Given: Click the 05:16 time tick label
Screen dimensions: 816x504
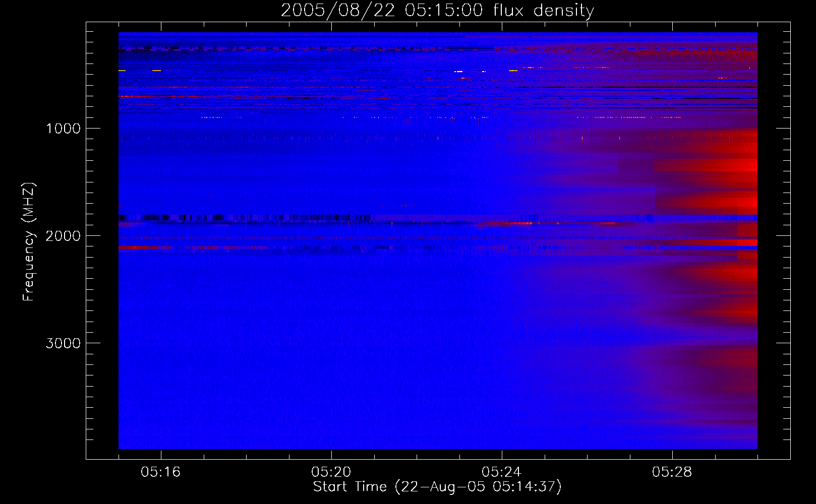Looking at the screenshot, I should pos(161,472).
